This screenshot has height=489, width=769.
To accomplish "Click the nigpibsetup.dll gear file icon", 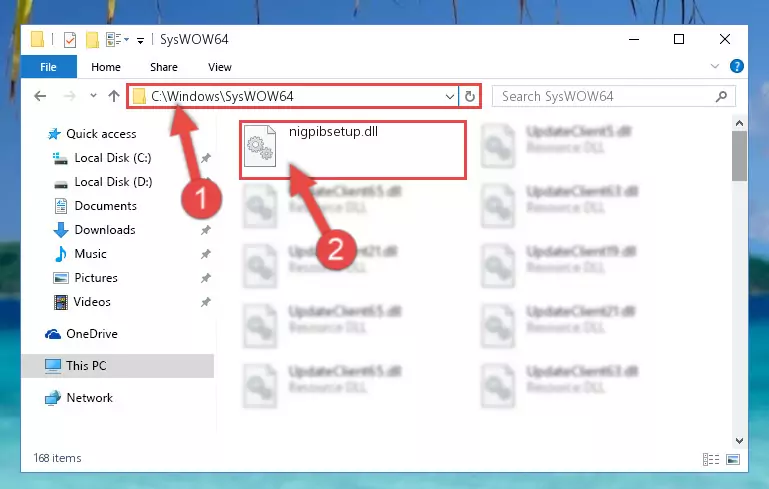I will [260, 146].
